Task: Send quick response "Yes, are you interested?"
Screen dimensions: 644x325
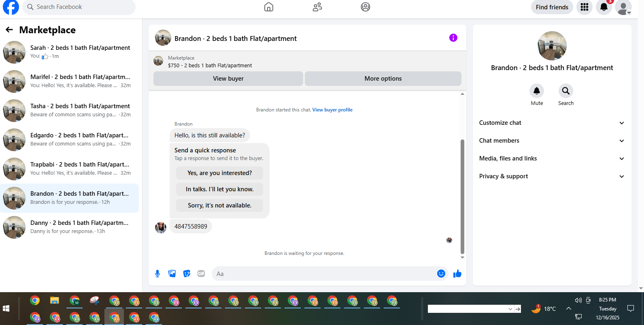Action: [219, 173]
